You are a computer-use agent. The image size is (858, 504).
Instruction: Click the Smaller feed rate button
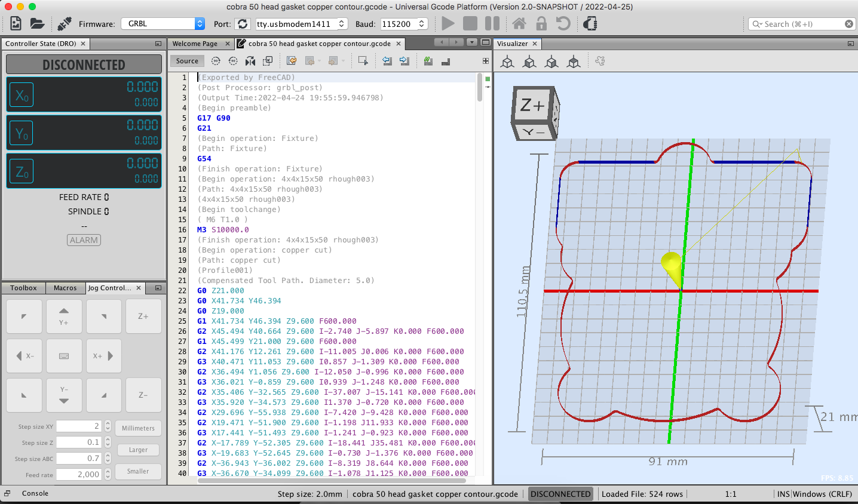click(138, 472)
